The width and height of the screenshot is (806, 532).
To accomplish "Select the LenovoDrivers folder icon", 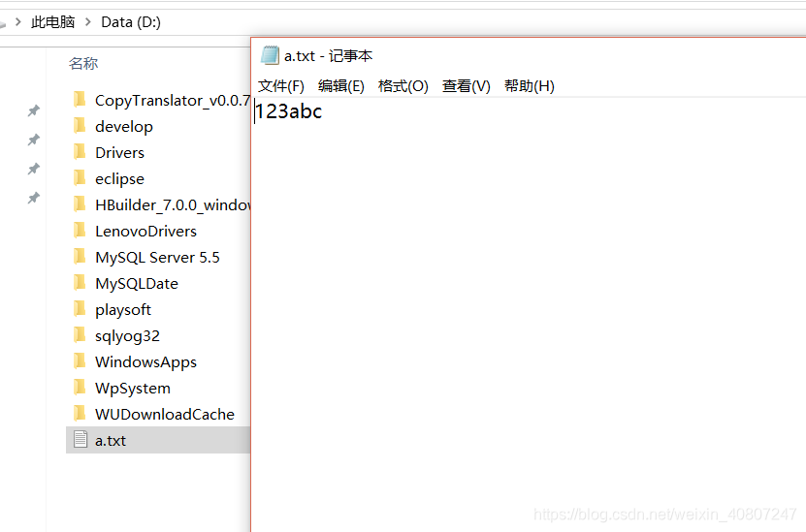I will (x=80, y=230).
